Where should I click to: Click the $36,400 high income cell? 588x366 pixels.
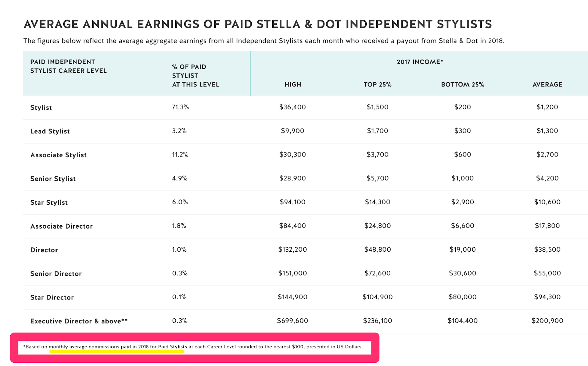[x=293, y=107]
